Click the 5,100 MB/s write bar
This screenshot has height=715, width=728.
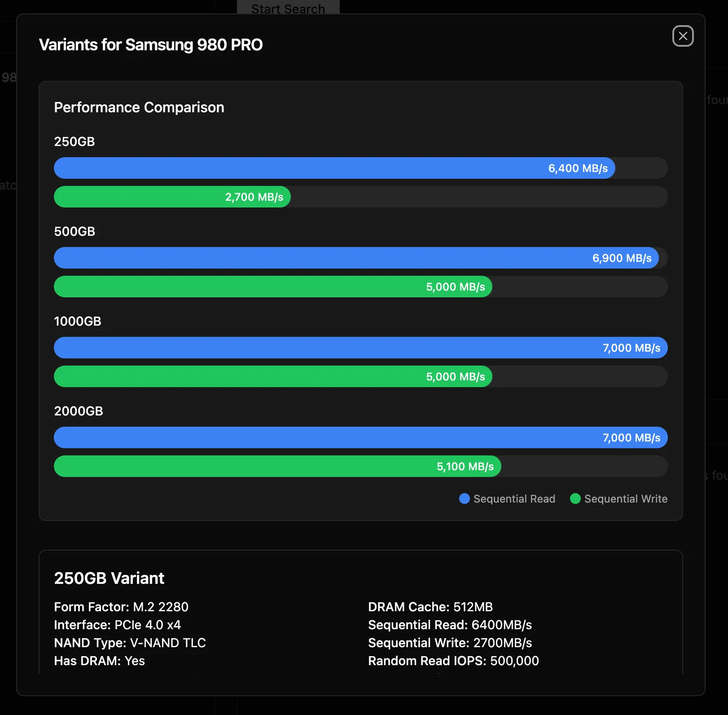click(277, 466)
